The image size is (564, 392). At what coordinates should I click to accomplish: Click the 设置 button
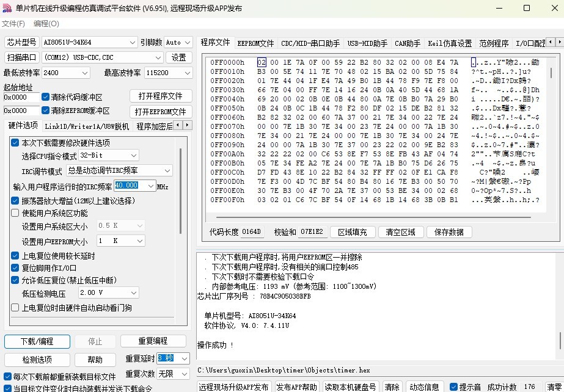click(179, 57)
